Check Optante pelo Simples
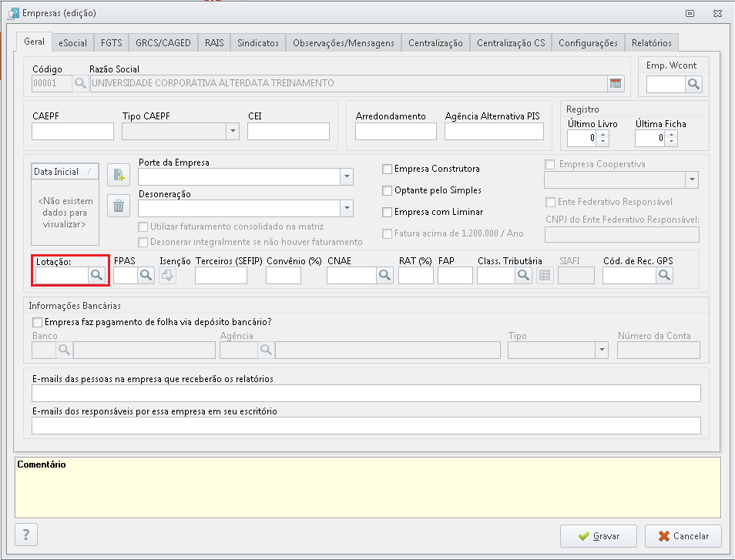 coord(388,191)
